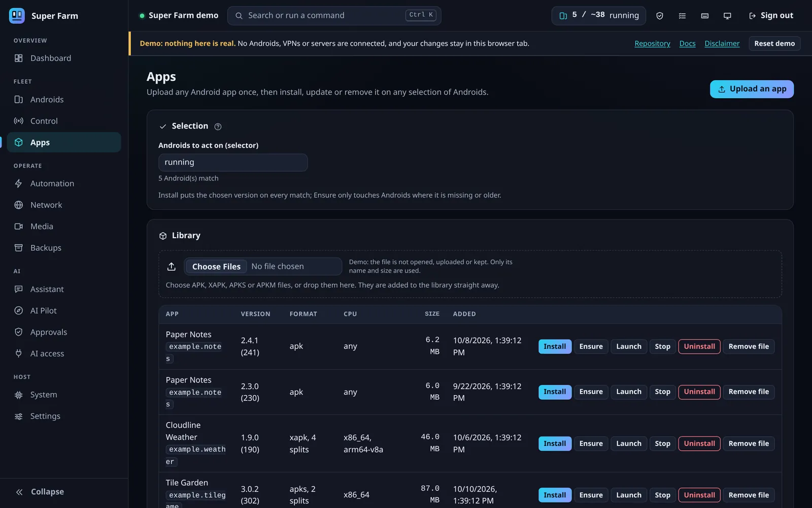The width and height of the screenshot is (812, 508).
Task: Open AI access page
Action: (64, 354)
